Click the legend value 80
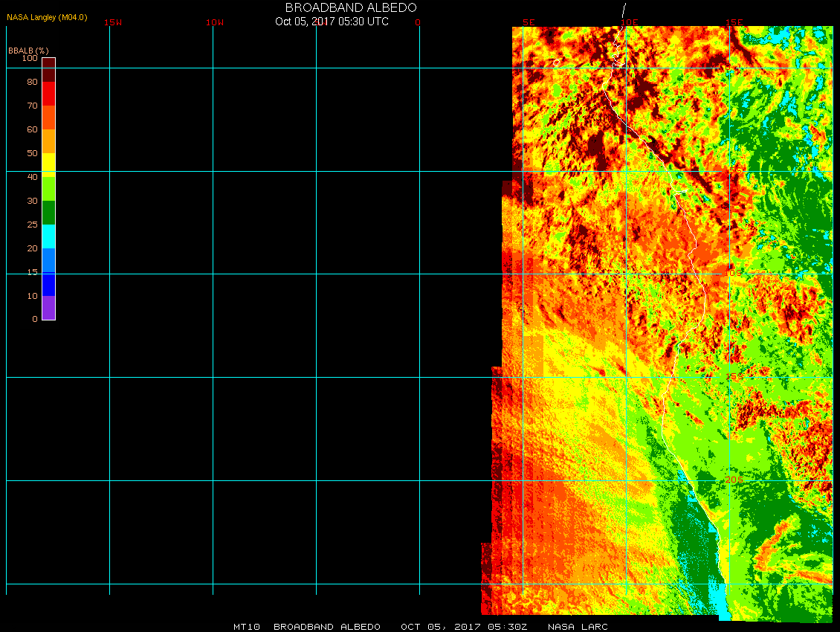Image resolution: width=840 pixels, height=632 pixels. (x=33, y=82)
